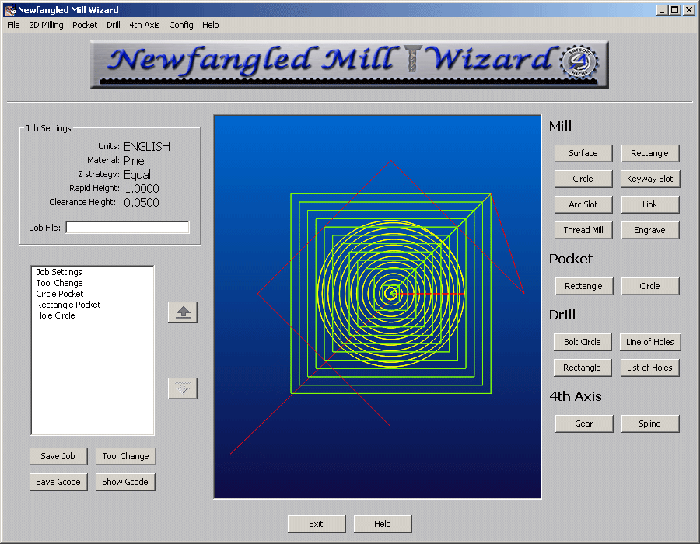Screen dimensions: 700x544
Task: Click the Save Job button
Action: point(59,456)
